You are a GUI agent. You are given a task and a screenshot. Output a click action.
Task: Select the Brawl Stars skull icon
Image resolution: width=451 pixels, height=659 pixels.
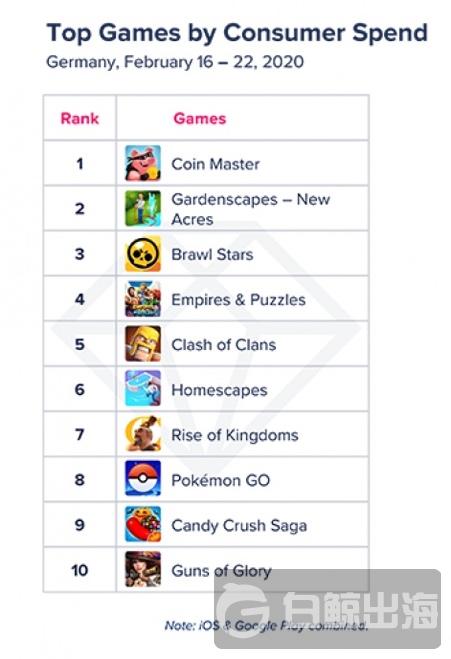(143, 254)
